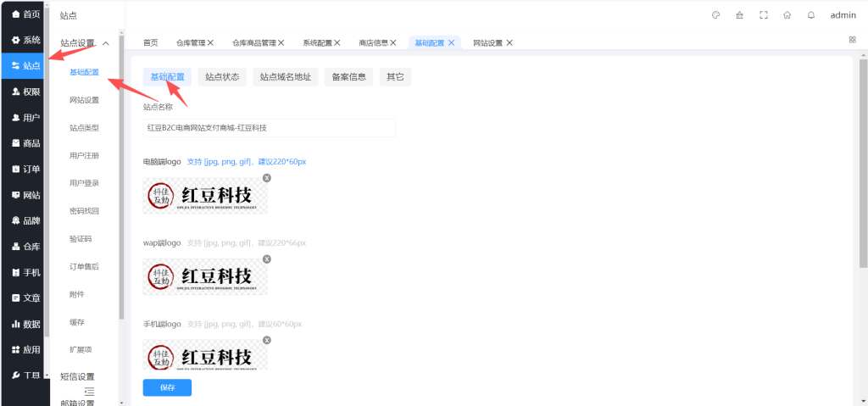This screenshot has height=406, width=868.
Task: Open 订单售后 in the submenu
Action: (x=84, y=267)
